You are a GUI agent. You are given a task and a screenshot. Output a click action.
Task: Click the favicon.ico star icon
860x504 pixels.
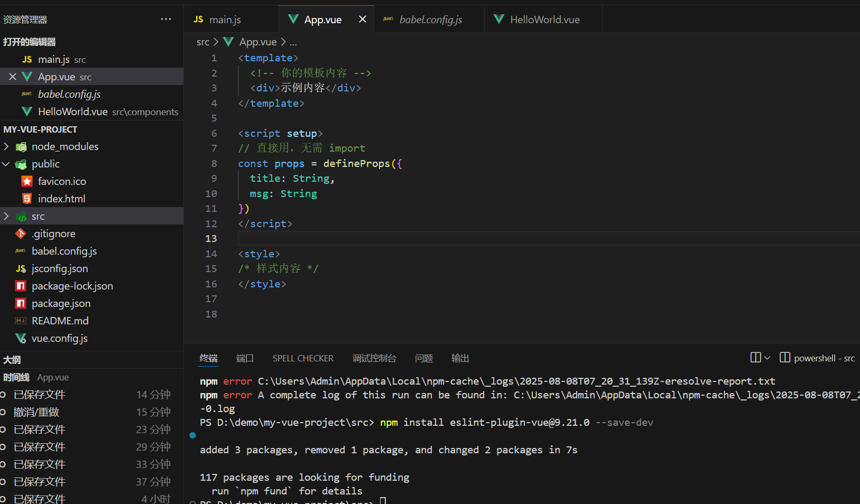click(27, 181)
